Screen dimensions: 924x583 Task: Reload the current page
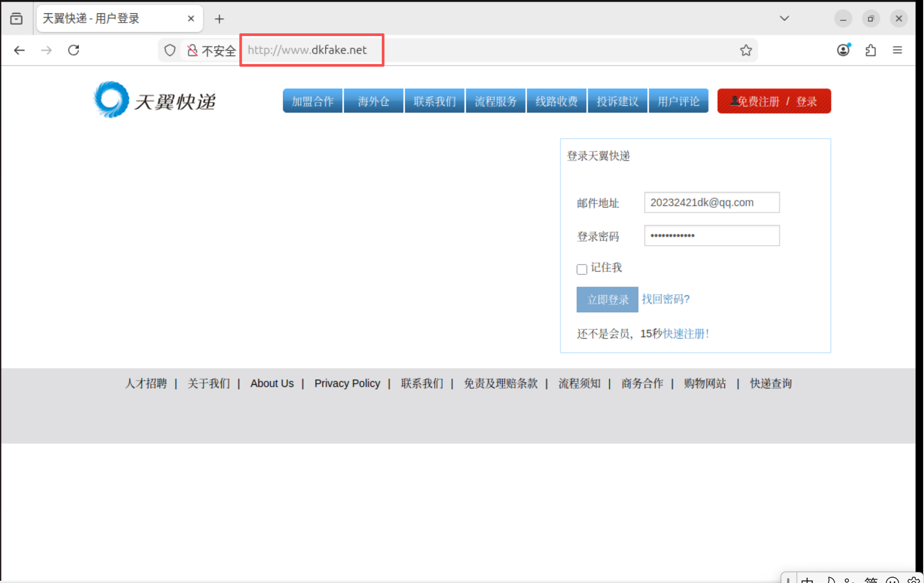(74, 50)
